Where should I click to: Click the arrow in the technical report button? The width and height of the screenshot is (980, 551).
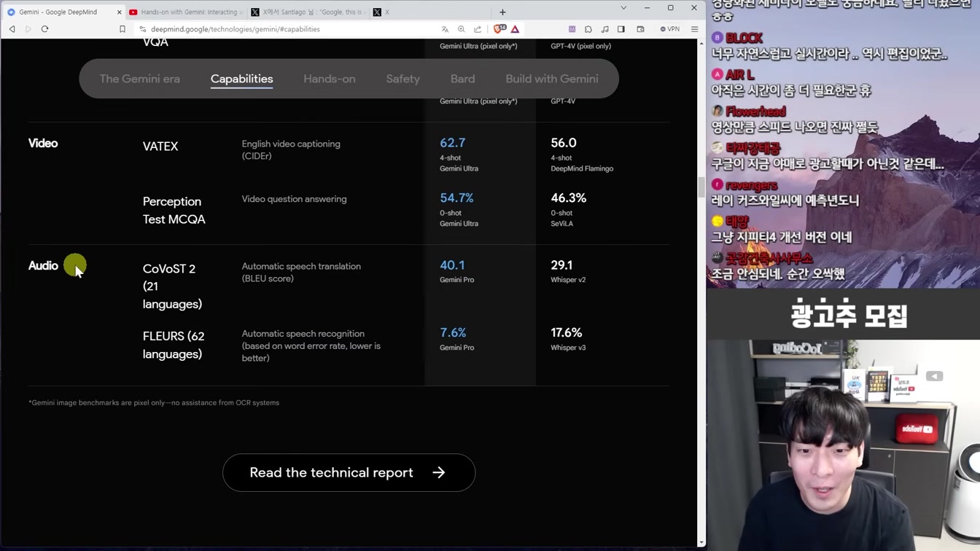pyautogui.click(x=439, y=472)
